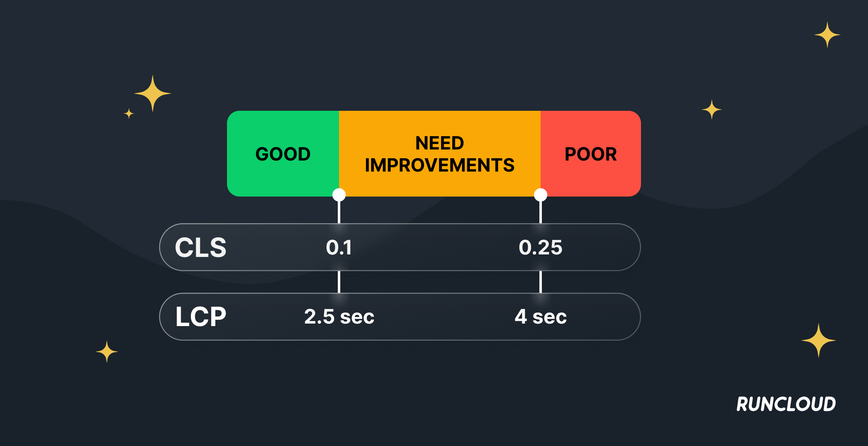Screen dimensions: 868x446
Task: Click the connector line between 0.1 and 2.5 sec
Action: coord(339,282)
